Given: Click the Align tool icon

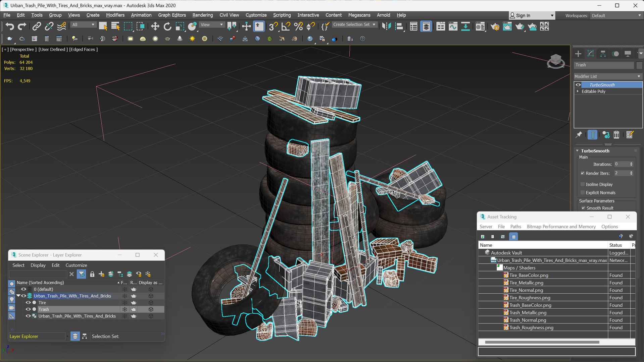Looking at the screenshot, I should [399, 26].
